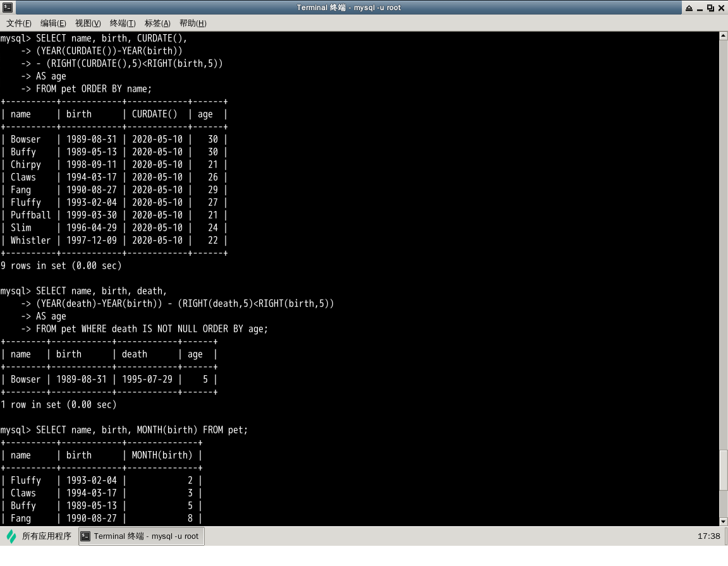728x566 pixels.
Task: Minimize the terminal window
Action: (700, 8)
